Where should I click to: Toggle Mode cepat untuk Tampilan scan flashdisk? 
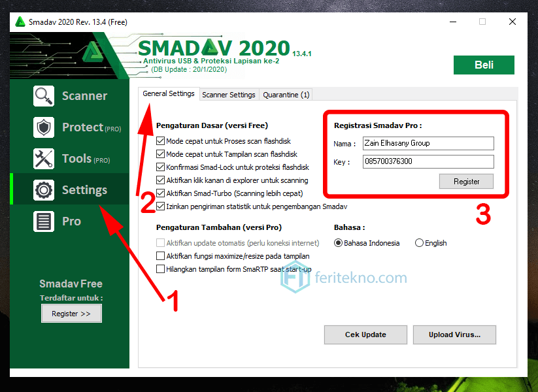160,154
